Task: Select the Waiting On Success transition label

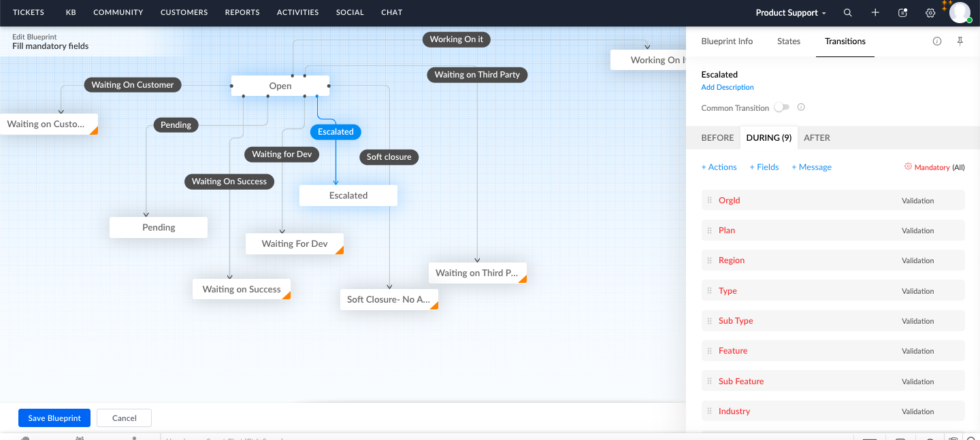Action: click(x=229, y=182)
